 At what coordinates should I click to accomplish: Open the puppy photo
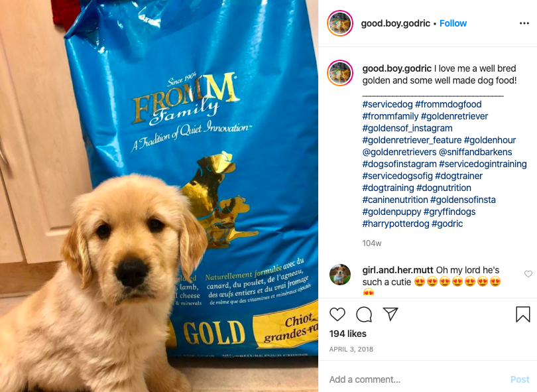tap(159, 196)
